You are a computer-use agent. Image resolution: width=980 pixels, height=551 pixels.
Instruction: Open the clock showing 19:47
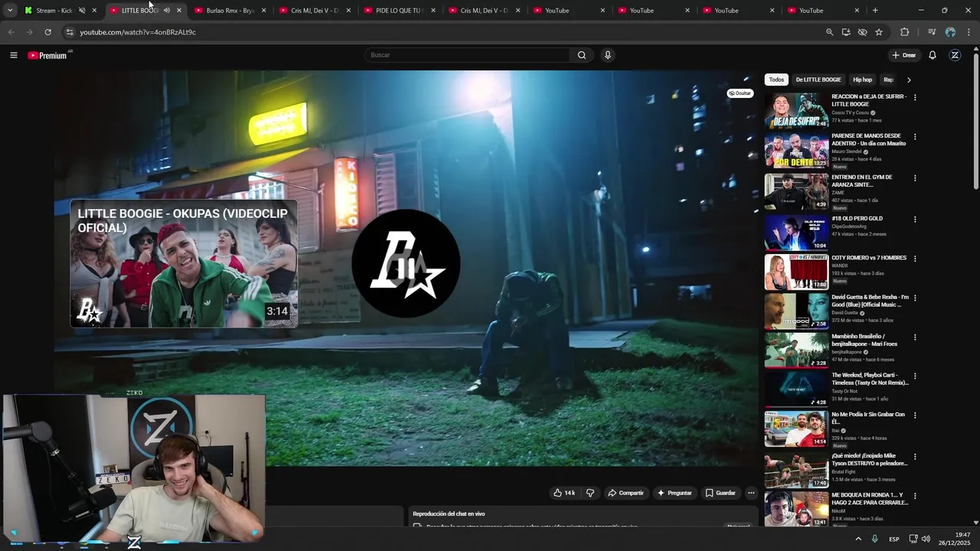956,539
